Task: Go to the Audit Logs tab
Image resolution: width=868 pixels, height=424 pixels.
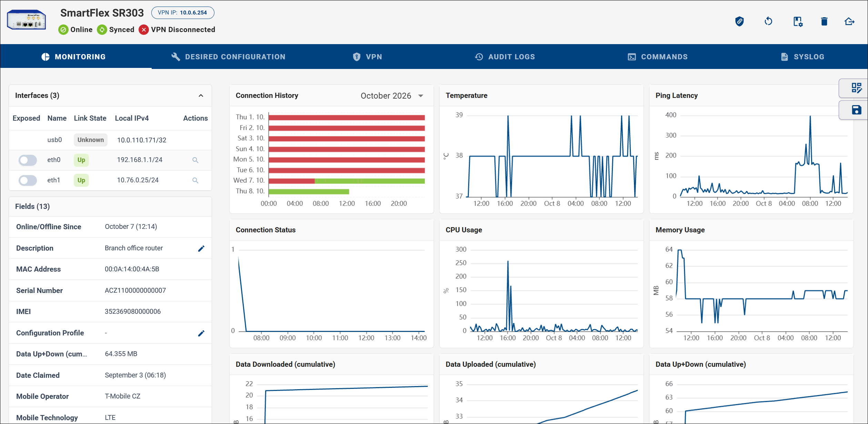Action: coord(505,57)
